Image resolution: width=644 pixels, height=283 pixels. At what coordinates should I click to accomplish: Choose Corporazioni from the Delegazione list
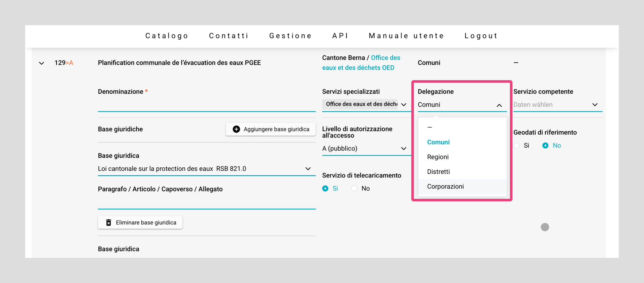click(446, 186)
